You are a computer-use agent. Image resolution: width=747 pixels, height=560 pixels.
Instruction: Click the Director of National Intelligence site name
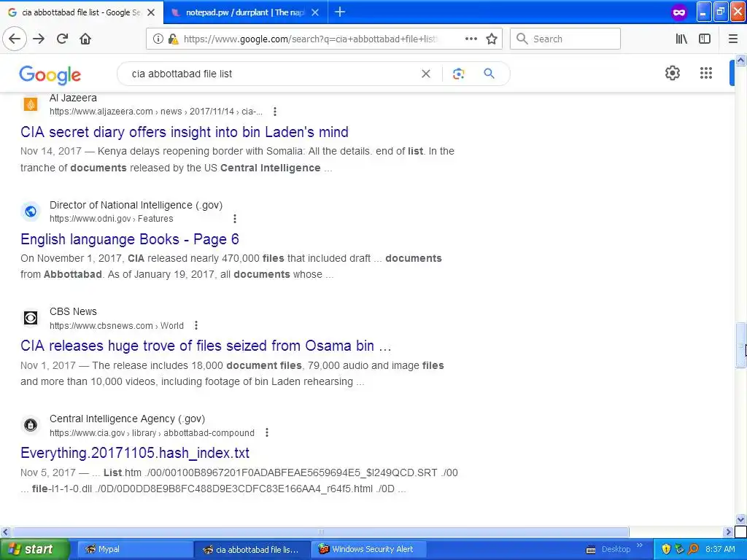136,205
